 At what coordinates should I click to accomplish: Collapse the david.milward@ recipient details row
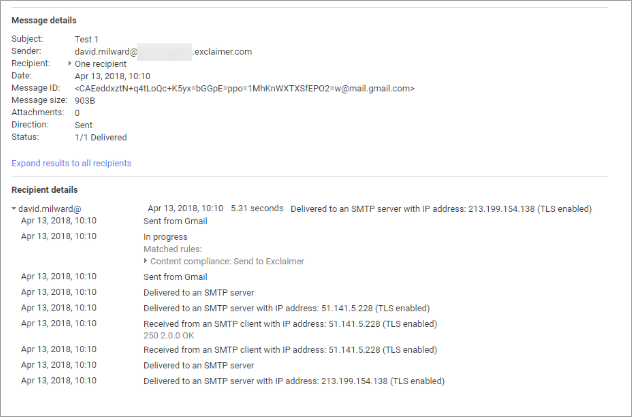click(x=14, y=209)
